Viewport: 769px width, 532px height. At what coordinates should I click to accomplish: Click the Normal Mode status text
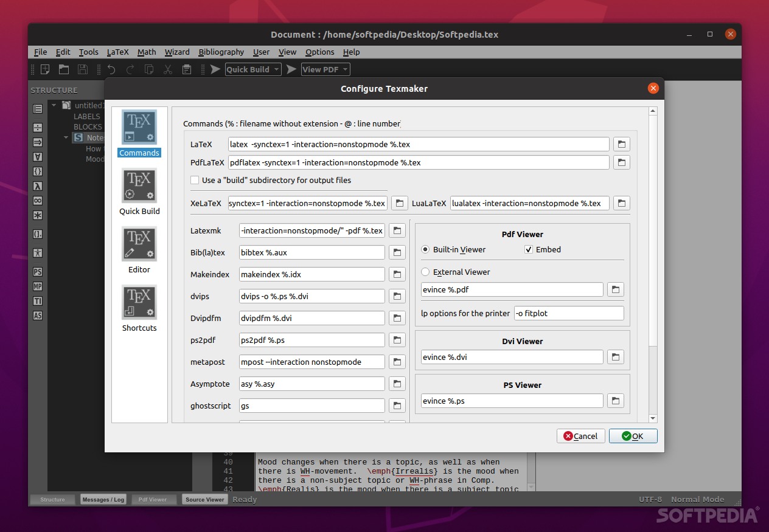click(x=698, y=499)
